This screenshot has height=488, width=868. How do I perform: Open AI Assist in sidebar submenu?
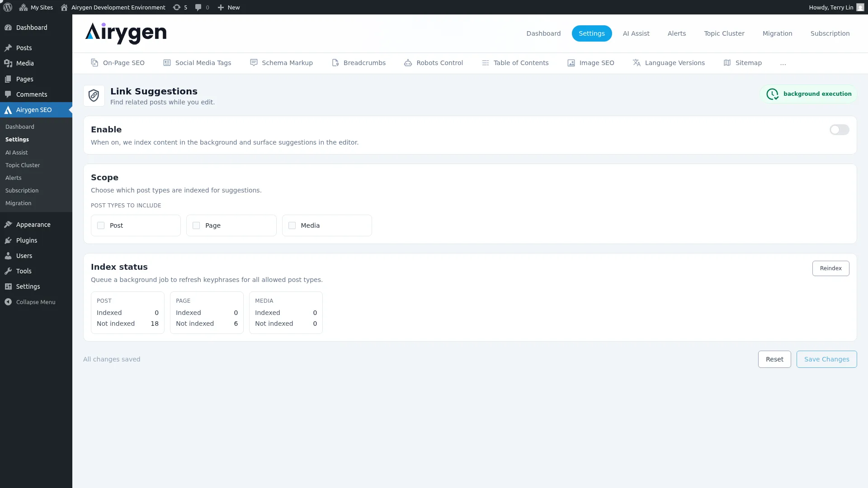tap(17, 153)
